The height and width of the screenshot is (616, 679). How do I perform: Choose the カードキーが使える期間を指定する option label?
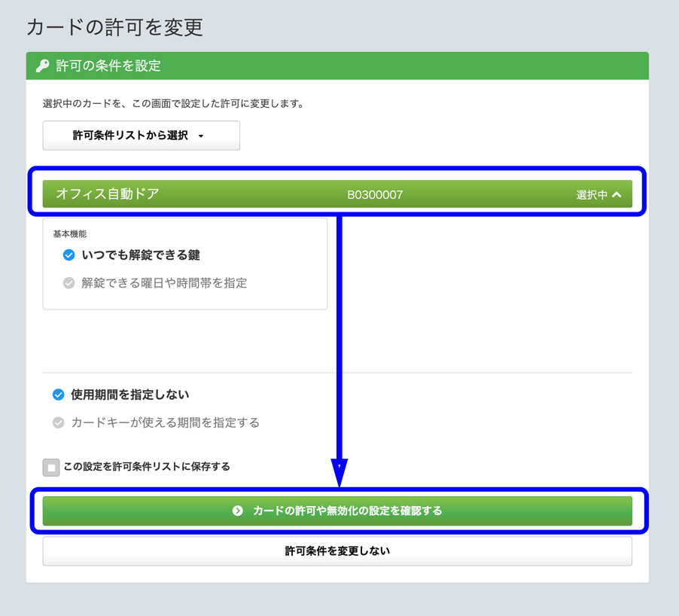click(x=165, y=422)
